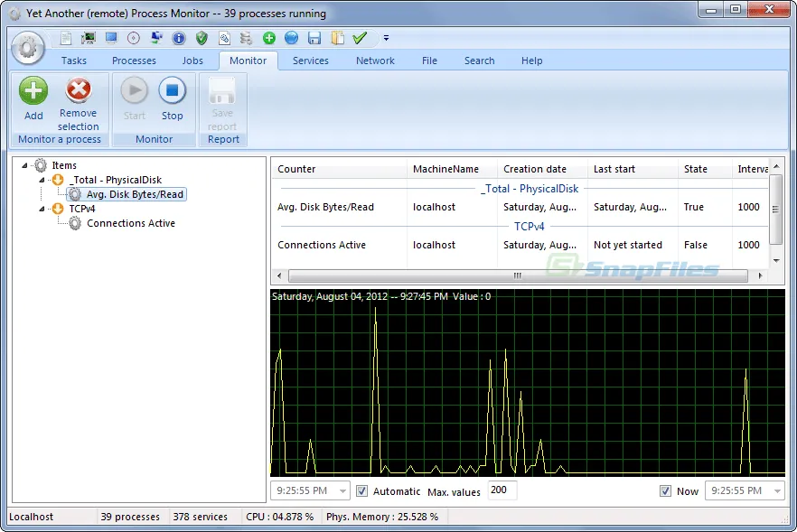Switch to the Search tab

click(x=479, y=61)
